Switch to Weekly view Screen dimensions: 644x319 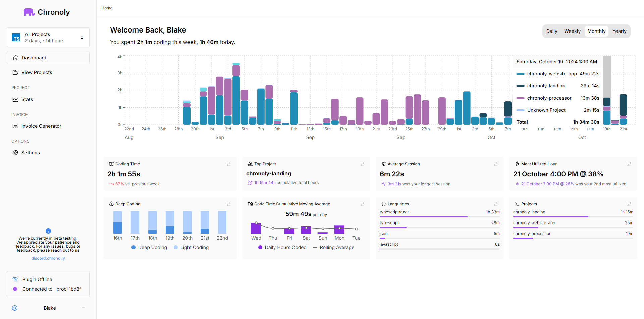tap(572, 31)
